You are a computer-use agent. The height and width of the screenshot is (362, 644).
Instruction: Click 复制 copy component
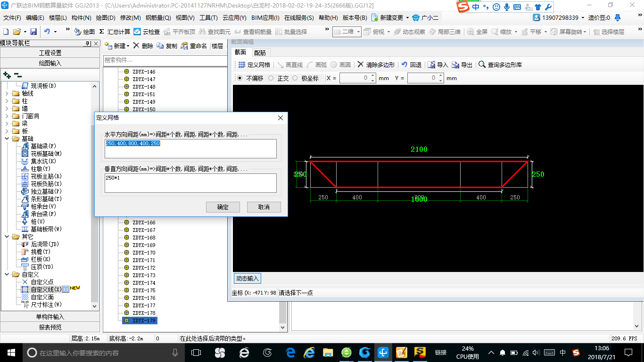pyautogui.click(x=167, y=46)
